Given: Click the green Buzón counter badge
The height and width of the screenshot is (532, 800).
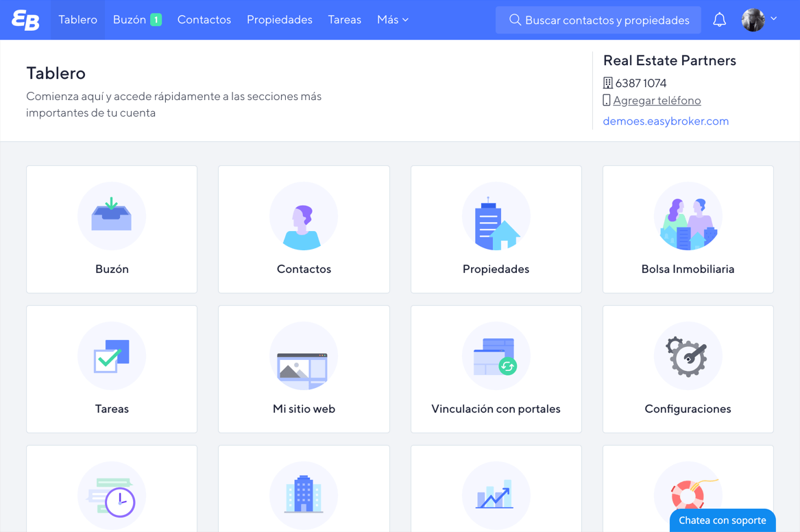Looking at the screenshot, I should click(x=156, y=20).
